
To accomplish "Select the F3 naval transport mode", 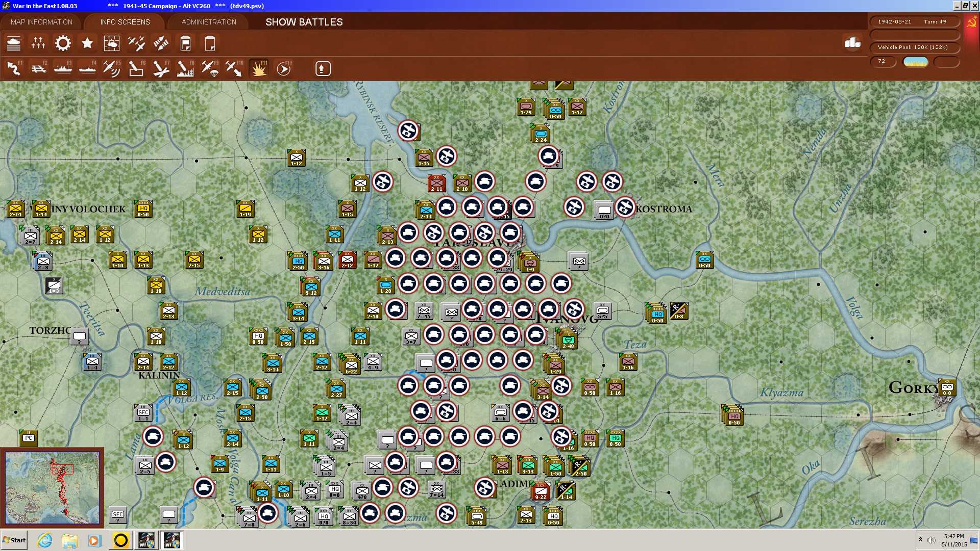I will click(63, 68).
